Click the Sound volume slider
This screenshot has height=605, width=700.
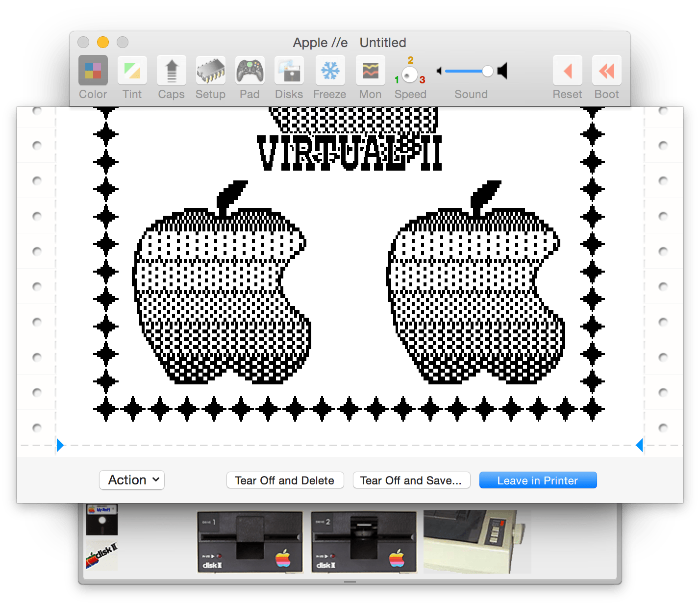469,71
